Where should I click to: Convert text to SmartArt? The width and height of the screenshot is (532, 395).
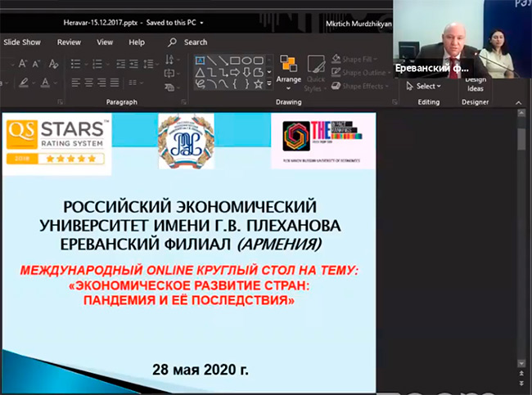tap(172, 88)
